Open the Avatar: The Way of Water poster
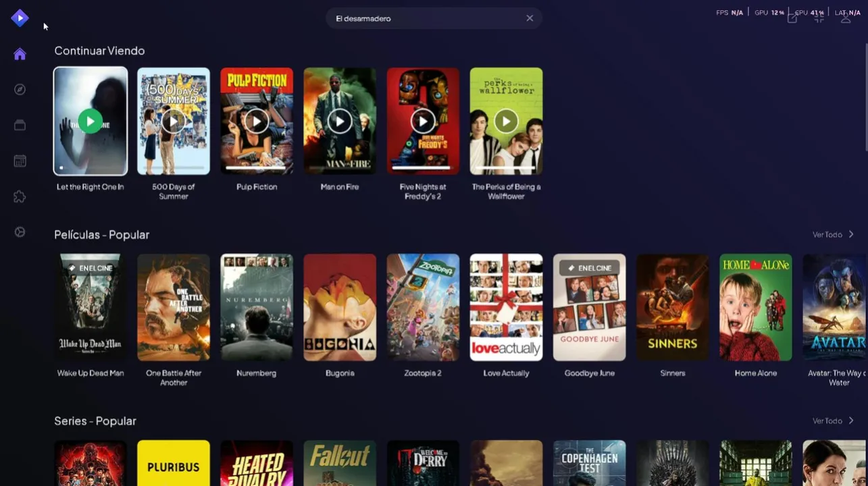868x486 pixels. tap(835, 307)
